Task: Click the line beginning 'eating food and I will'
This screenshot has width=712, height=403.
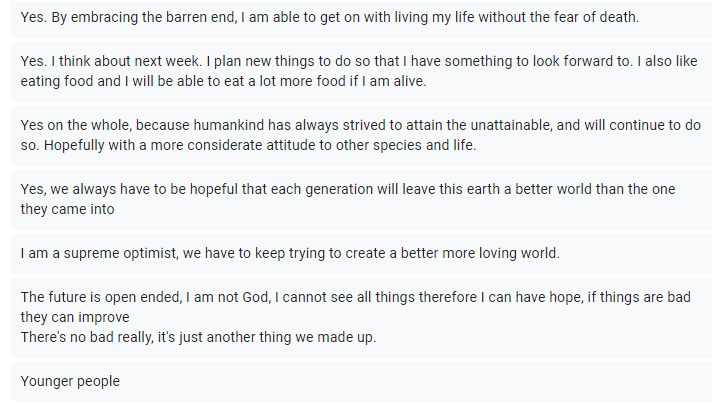Action: (223, 81)
